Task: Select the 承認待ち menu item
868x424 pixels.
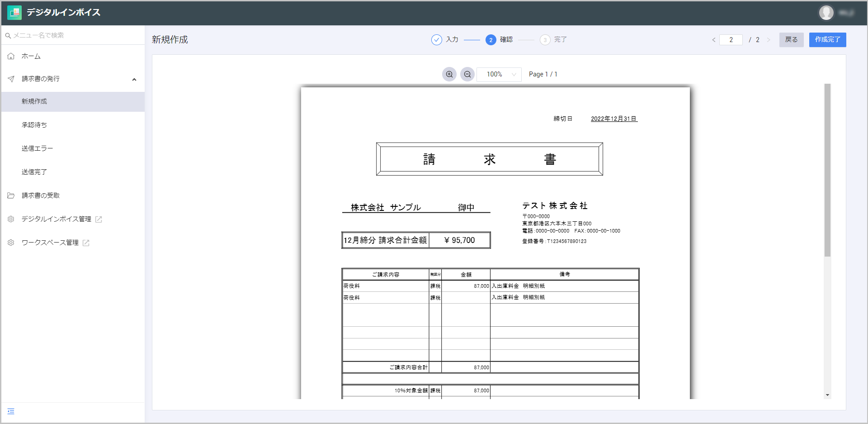Action: click(34, 125)
